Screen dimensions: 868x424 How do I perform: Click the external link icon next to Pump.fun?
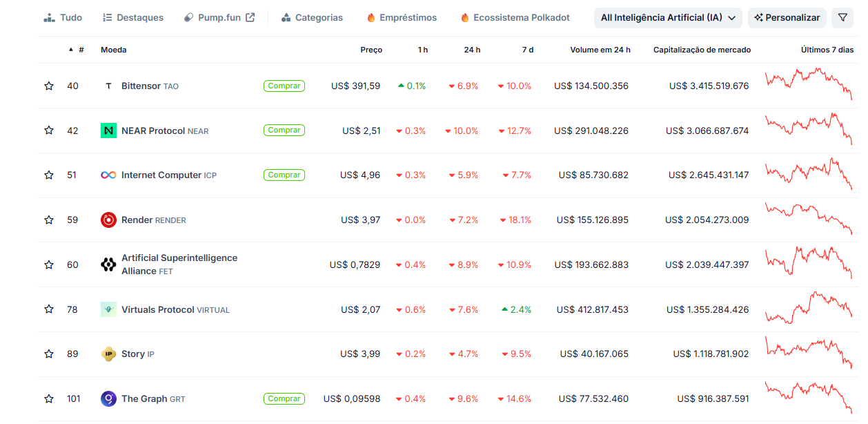pyautogui.click(x=250, y=17)
